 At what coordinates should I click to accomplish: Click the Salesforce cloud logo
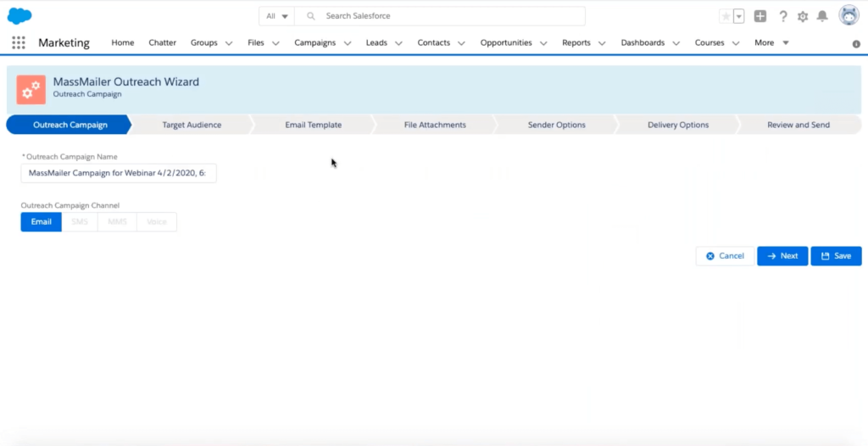point(19,16)
